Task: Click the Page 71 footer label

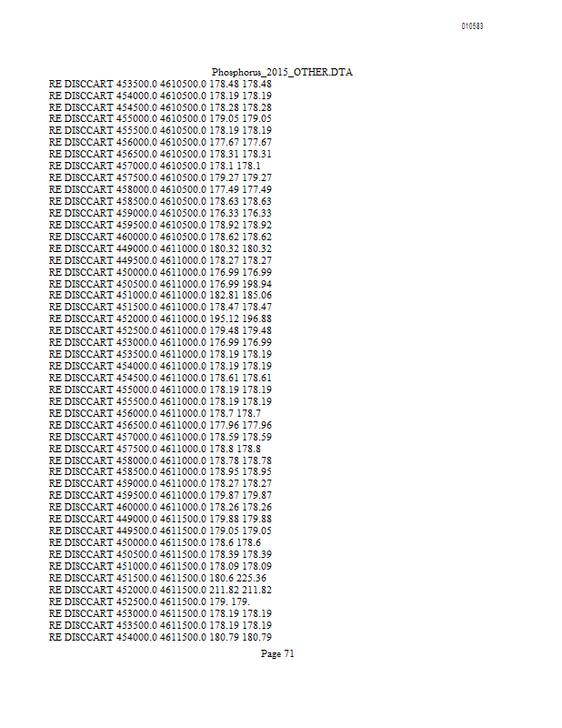Action: pyautogui.click(x=277, y=653)
